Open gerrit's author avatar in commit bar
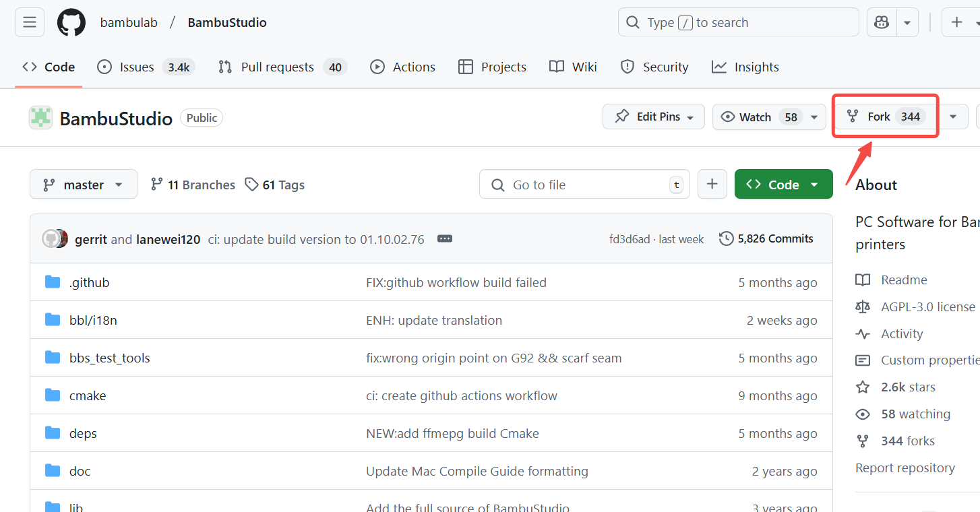Image resolution: width=980 pixels, height=512 pixels. coord(51,238)
